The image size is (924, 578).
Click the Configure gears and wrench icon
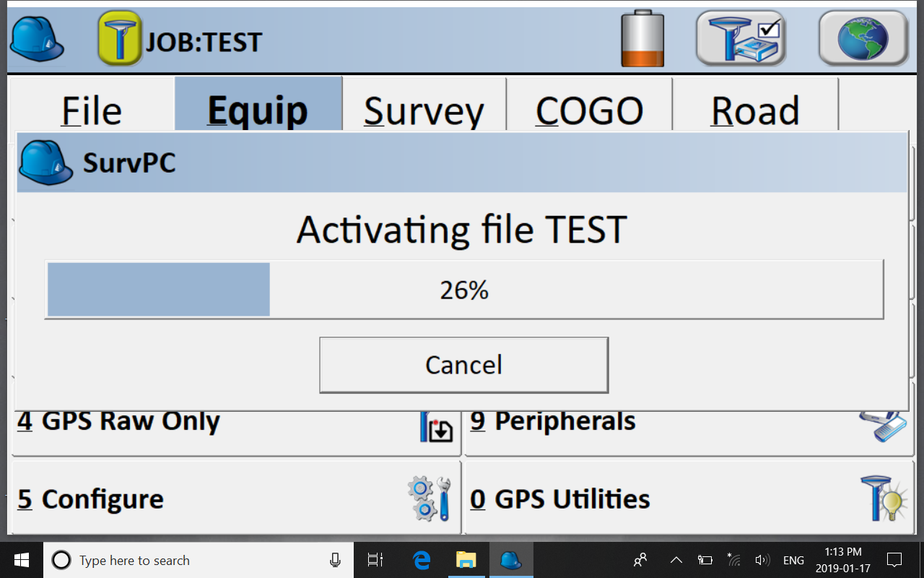coord(430,499)
